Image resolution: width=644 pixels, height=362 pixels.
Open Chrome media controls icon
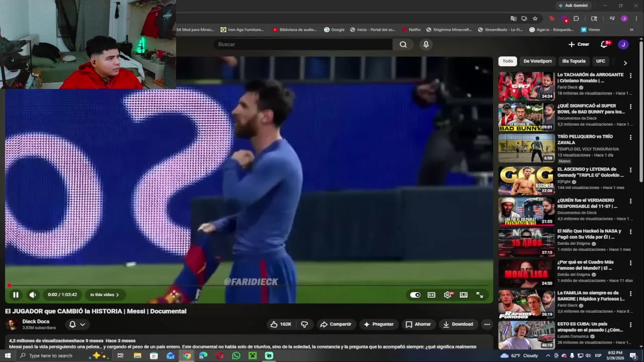612,19
